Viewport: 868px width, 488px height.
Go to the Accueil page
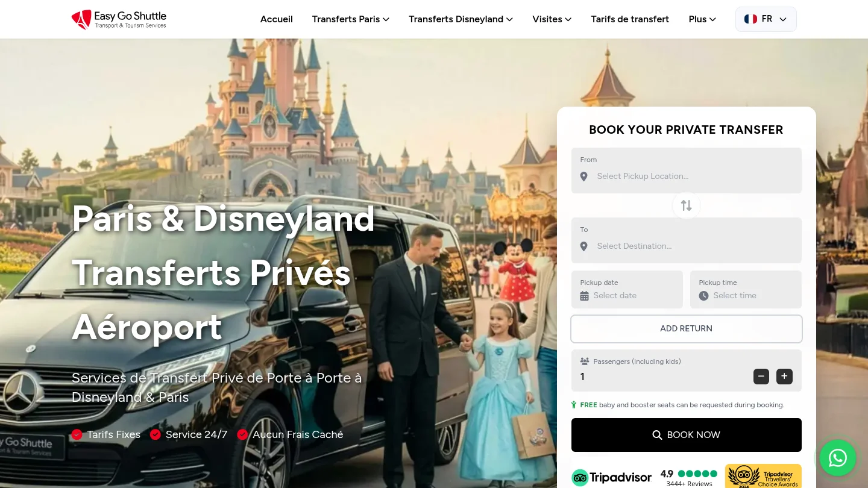[277, 19]
